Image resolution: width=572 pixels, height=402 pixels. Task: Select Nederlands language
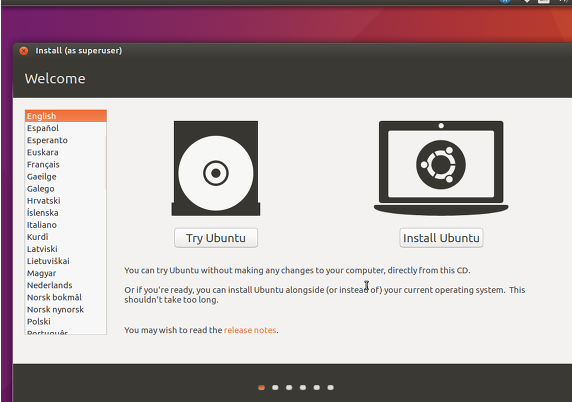(66, 285)
